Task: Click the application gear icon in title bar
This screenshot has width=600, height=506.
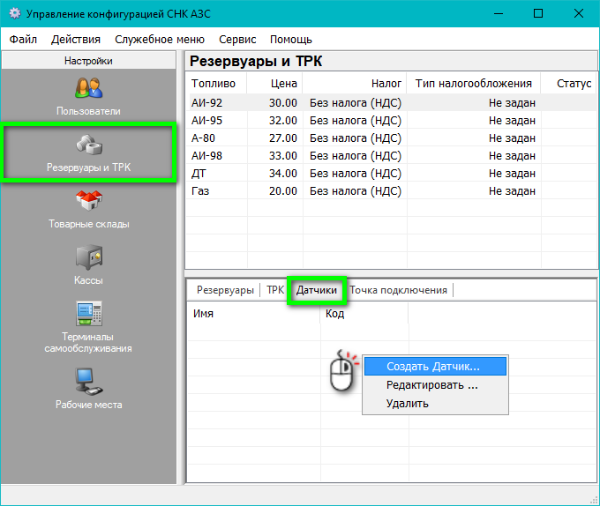Action: point(15,14)
